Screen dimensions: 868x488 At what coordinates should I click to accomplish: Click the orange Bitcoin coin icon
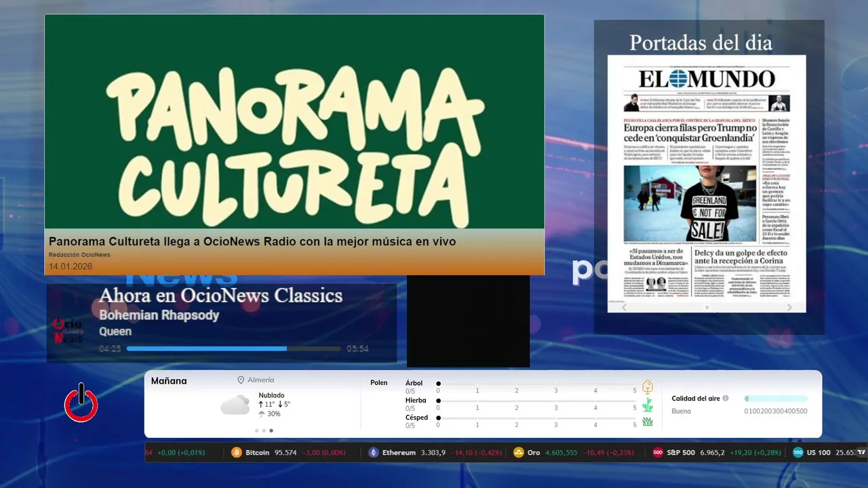[x=237, y=453]
